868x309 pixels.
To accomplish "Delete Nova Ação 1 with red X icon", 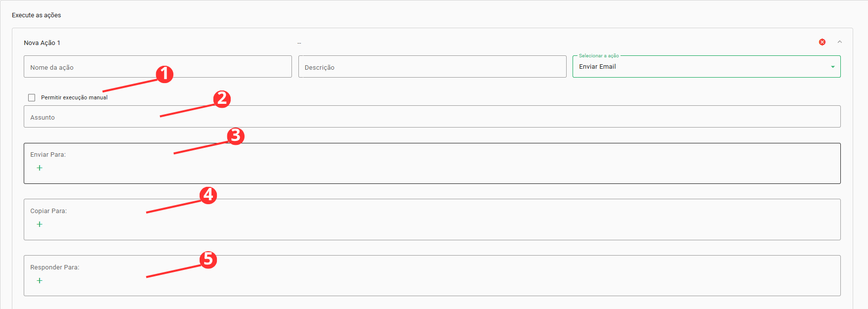I will 822,42.
